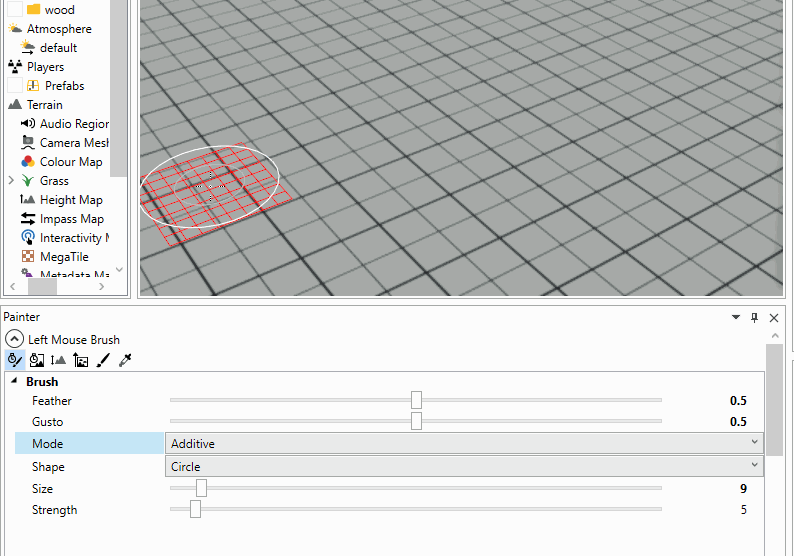Select the timed brush tool icon
Image resolution: width=794 pixels, height=556 pixels.
point(15,360)
